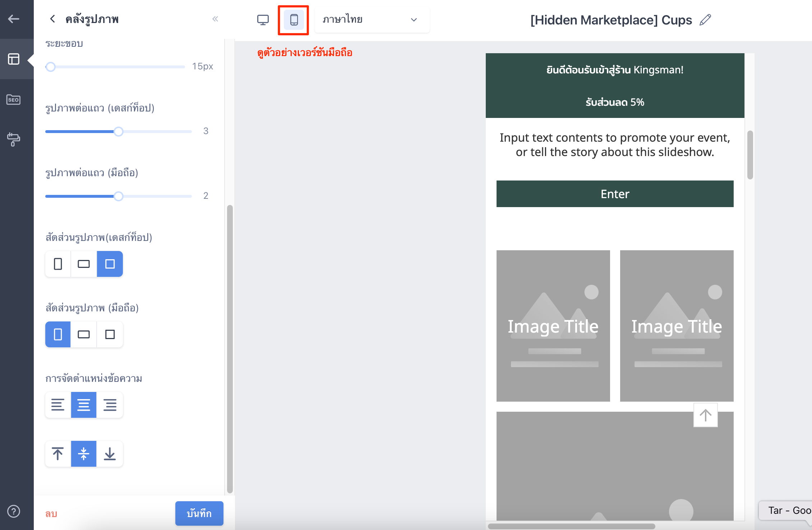This screenshot has height=530, width=812.
Task: Adjust images per row desktop slider
Action: (x=119, y=132)
